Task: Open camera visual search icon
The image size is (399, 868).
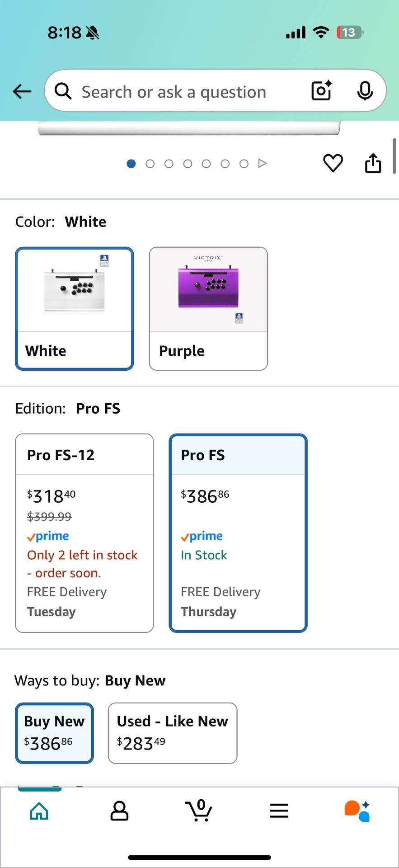Action: [x=322, y=90]
